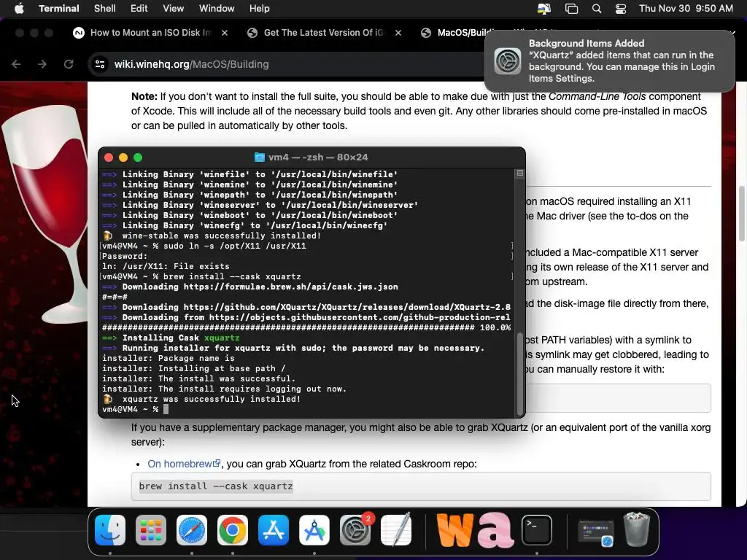This screenshot has height=560, width=747.
Task: Open TextEdit from the Dock
Action: pyautogui.click(x=396, y=530)
